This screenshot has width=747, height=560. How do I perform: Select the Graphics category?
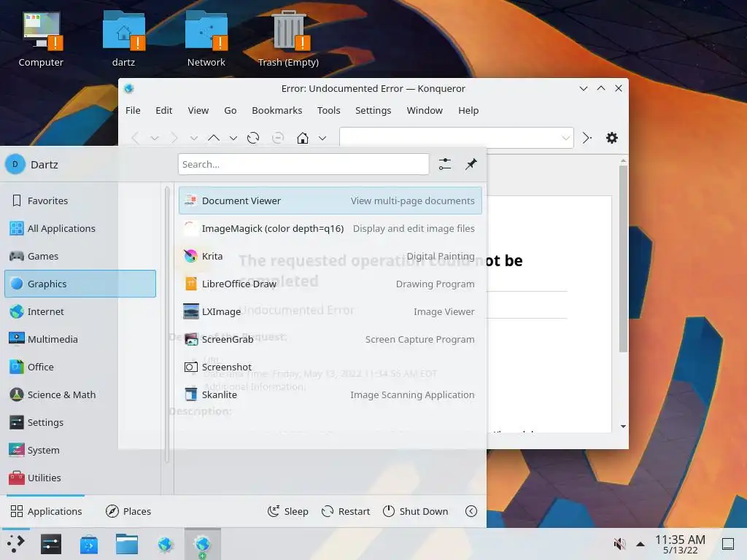(80, 284)
